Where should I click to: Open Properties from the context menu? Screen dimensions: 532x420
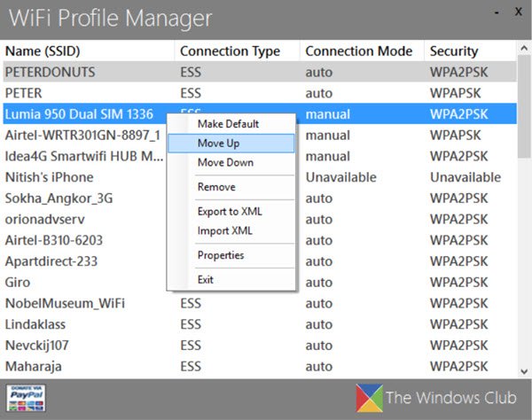(x=221, y=255)
